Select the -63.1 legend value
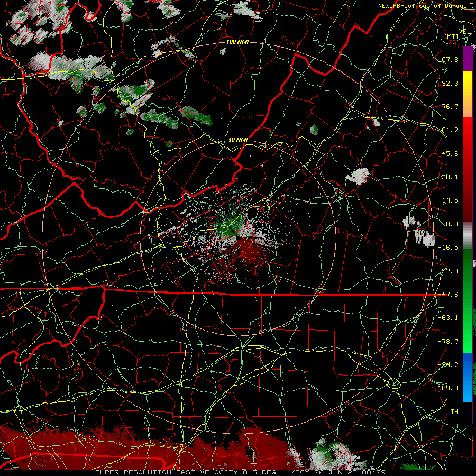This screenshot has height=476, width=476. click(448, 318)
